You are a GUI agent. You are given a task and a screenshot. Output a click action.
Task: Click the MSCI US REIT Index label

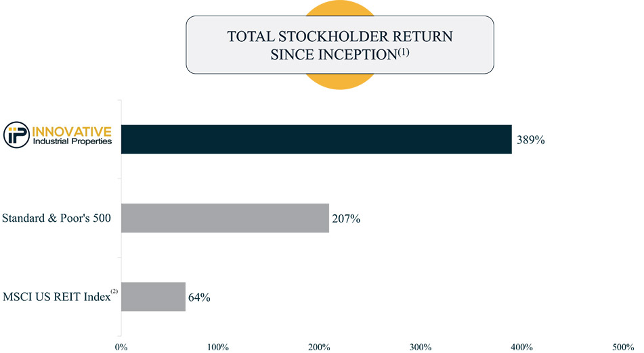point(56,297)
